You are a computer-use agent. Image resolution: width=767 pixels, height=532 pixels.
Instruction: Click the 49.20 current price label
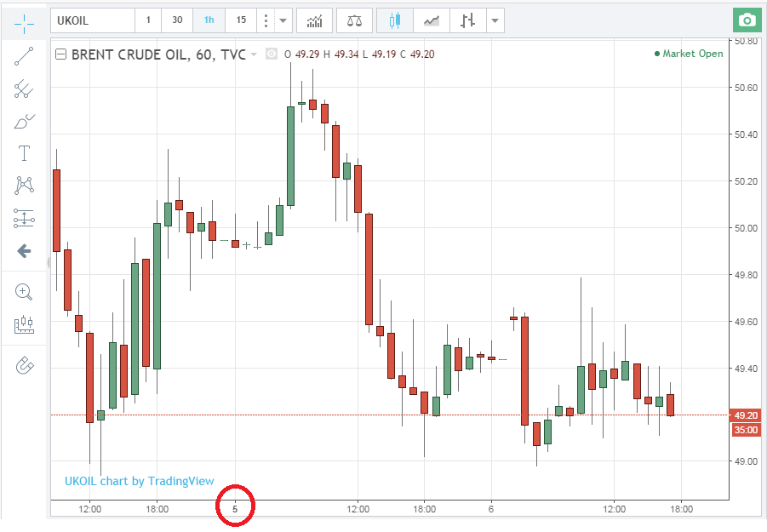(746, 415)
